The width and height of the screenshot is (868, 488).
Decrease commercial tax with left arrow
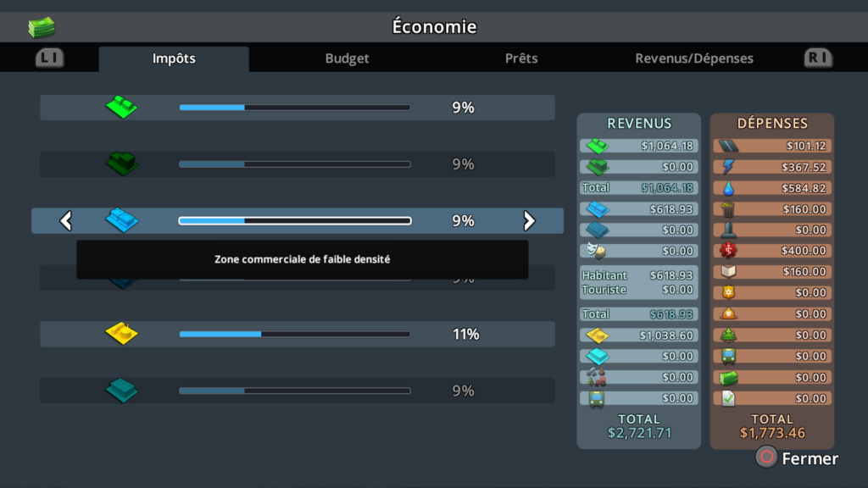(65, 221)
